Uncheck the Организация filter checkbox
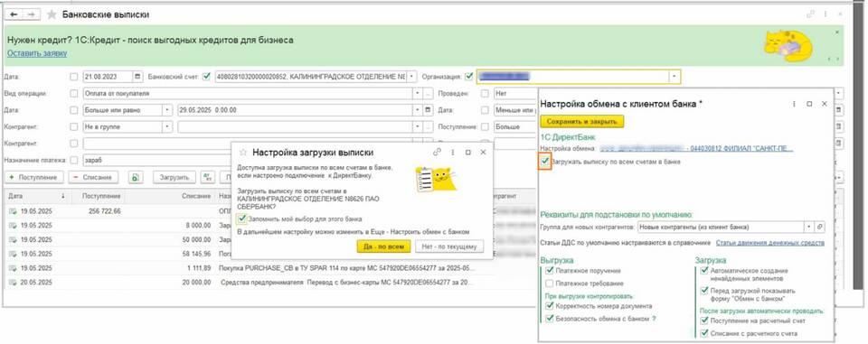This screenshot has height=344, width=868. [x=469, y=77]
